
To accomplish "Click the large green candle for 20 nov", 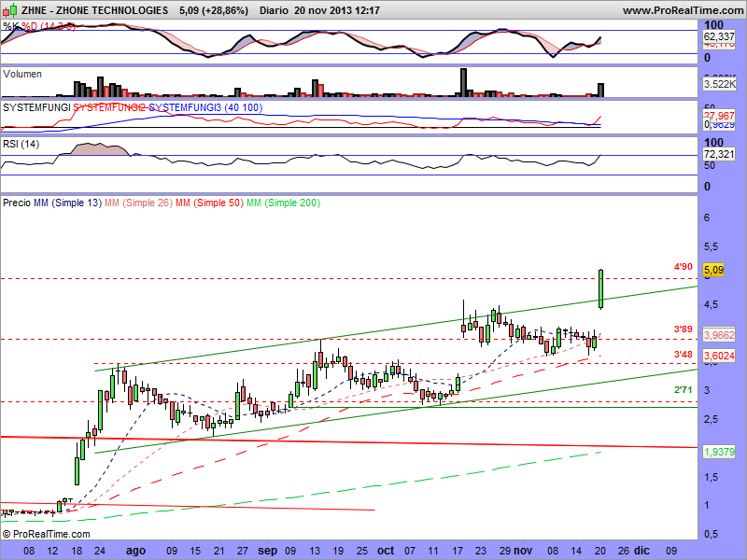I will click(601, 288).
